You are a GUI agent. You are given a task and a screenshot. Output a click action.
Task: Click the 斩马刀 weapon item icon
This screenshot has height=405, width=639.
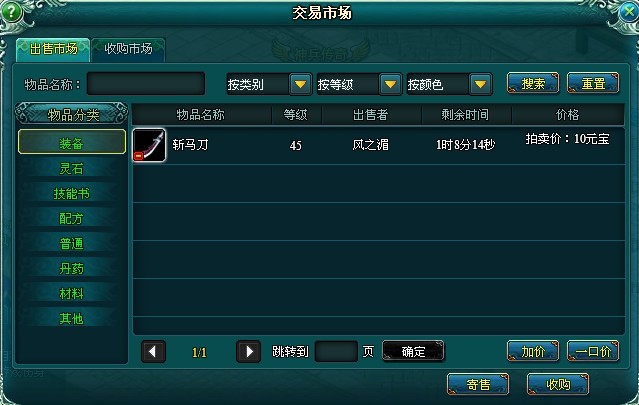[x=149, y=145]
